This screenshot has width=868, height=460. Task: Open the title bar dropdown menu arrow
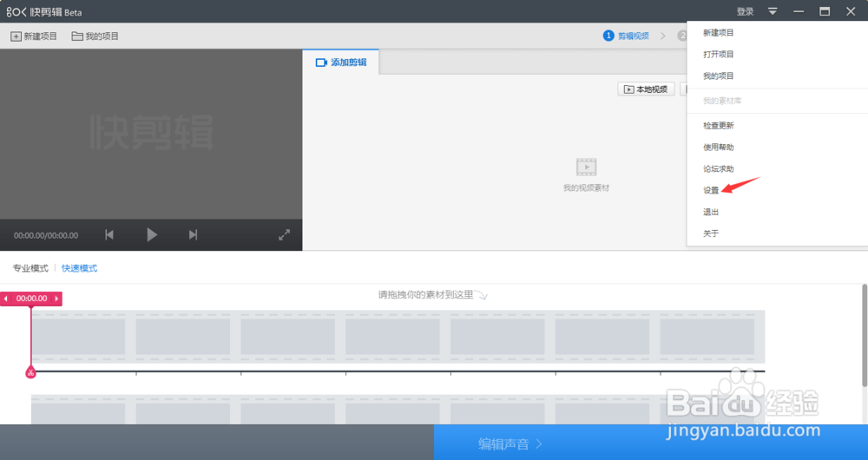pyautogui.click(x=773, y=11)
